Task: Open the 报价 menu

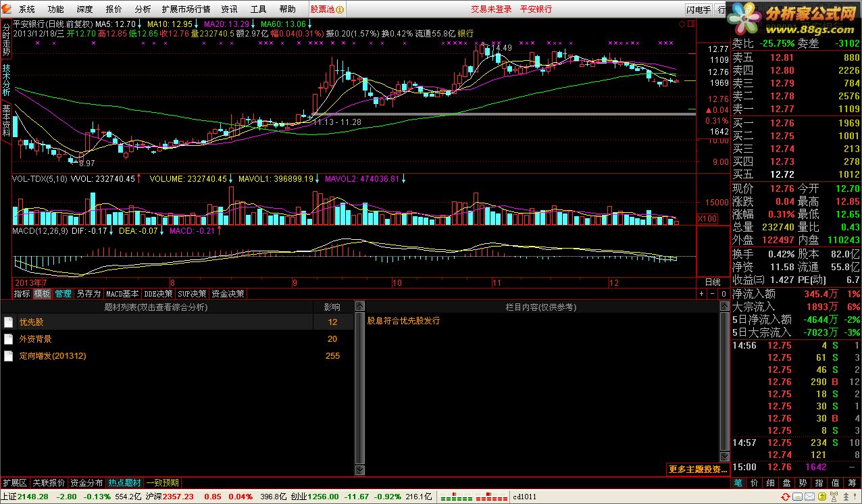Action: 114,9
